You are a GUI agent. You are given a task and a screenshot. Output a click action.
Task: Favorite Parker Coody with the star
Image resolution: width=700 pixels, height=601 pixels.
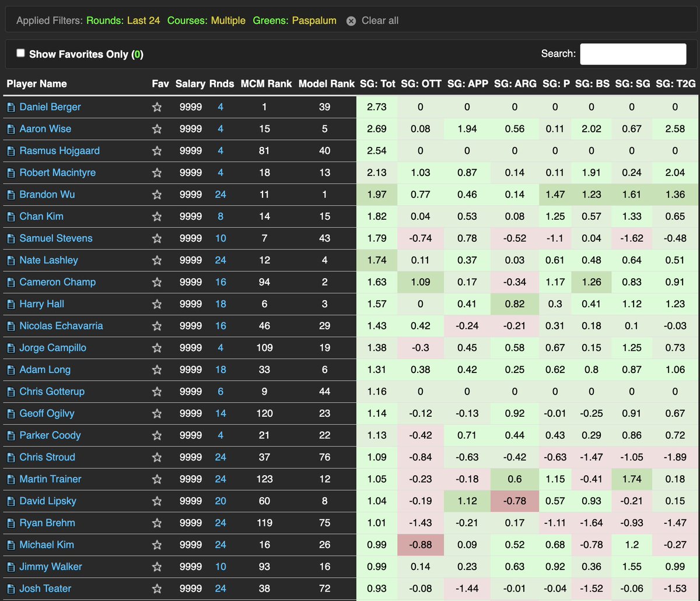pos(156,435)
